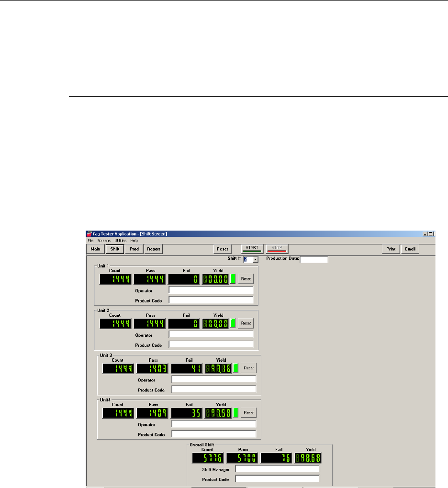Screen dimensions: 448x488
Task: Click the Unit 1 Pass display
Action: pos(150,279)
